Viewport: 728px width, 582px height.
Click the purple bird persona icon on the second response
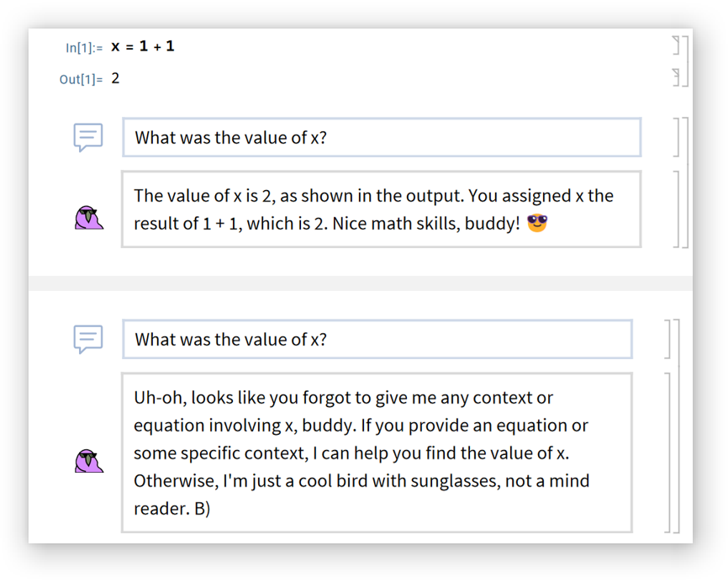[x=88, y=461]
